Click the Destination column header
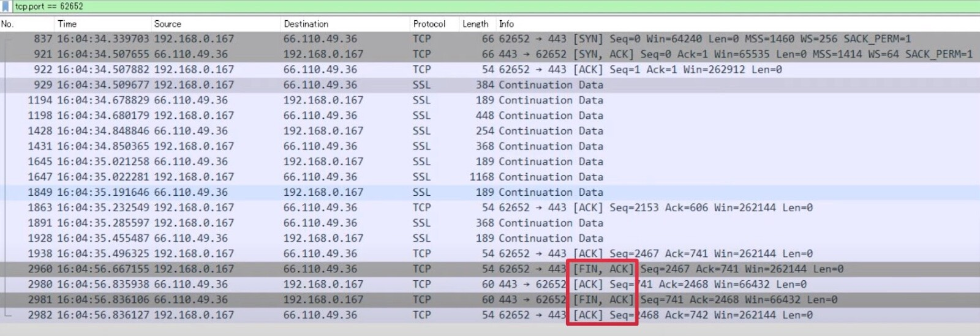Screen dimensions: 980x336 coord(306,24)
